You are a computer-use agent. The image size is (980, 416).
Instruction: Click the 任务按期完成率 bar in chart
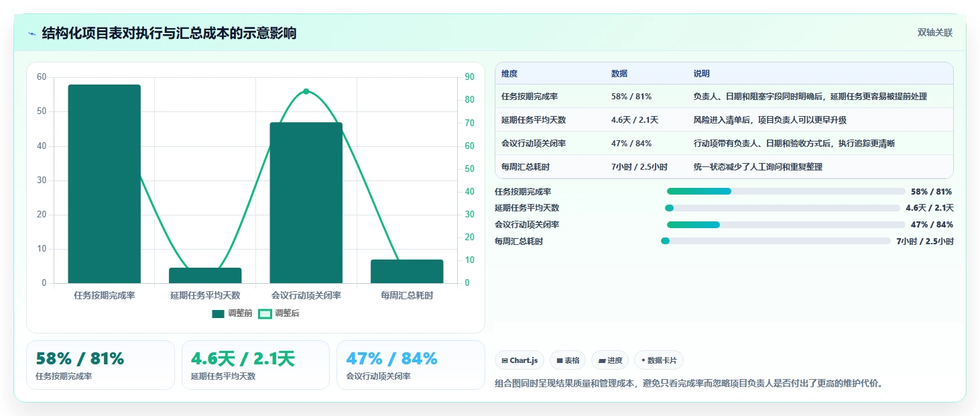(x=105, y=184)
